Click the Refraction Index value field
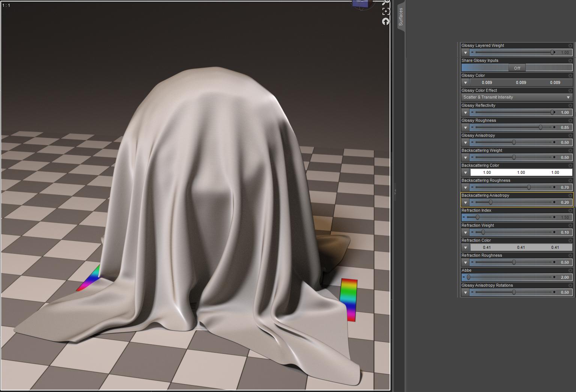This screenshot has height=392, width=576. [x=564, y=217]
